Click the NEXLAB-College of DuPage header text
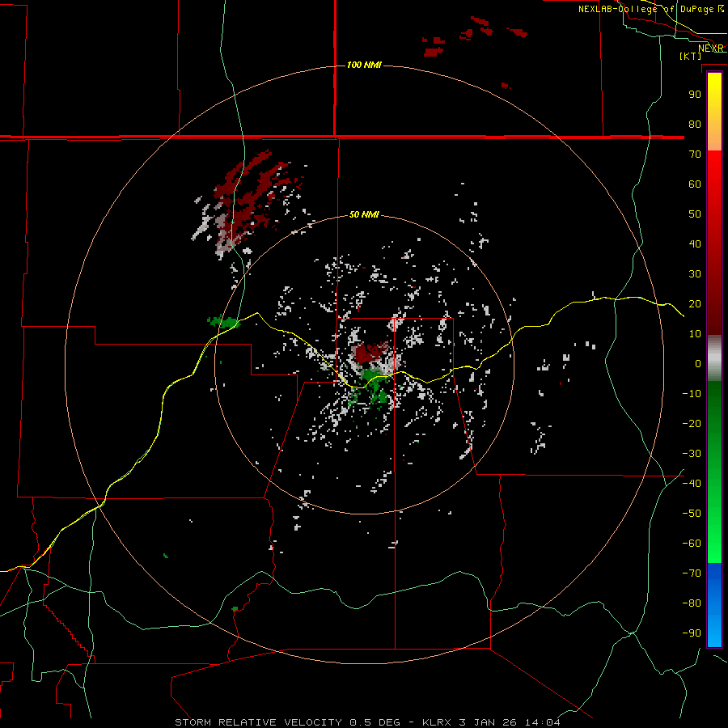Screen dimensions: 728x728 [x=647, y=9]
